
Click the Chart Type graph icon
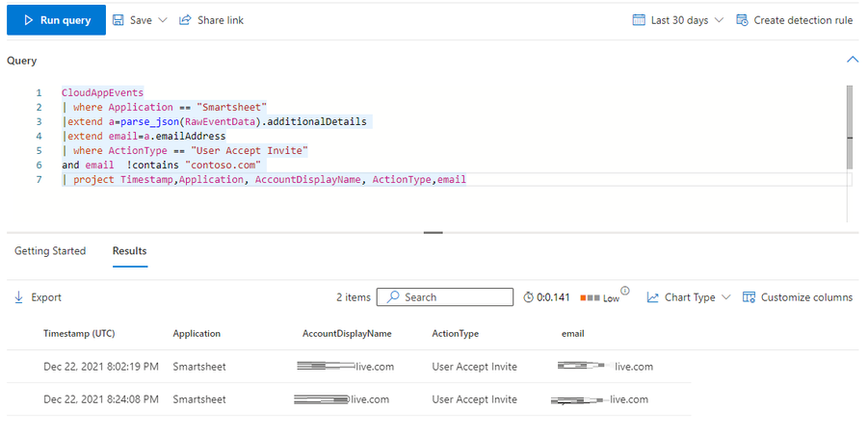click(653, 297)
